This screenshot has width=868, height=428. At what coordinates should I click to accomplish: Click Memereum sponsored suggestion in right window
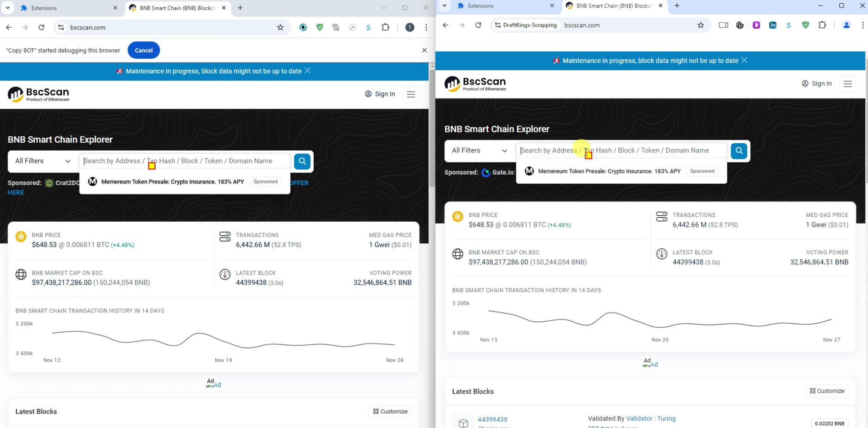point(621,171)
